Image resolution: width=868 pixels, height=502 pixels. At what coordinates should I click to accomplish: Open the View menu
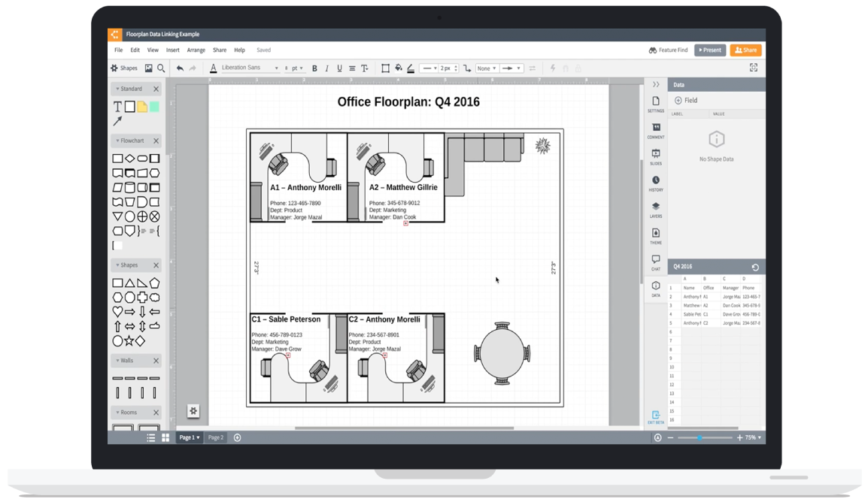(153, 50)
